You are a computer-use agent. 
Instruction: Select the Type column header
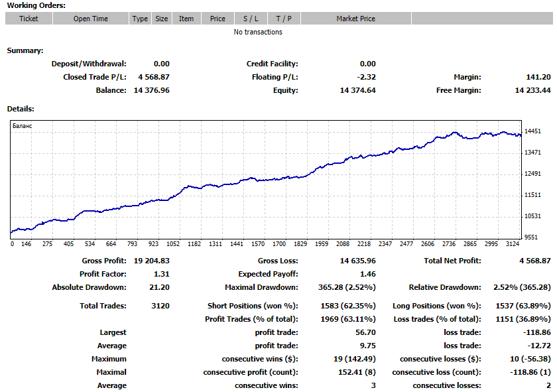coord(140,19)
